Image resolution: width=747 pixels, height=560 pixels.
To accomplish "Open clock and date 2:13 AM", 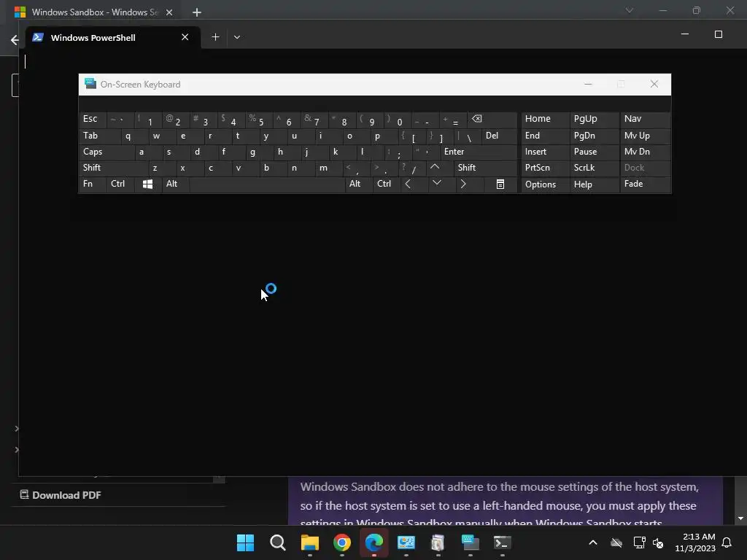I will tap(695, 542).
